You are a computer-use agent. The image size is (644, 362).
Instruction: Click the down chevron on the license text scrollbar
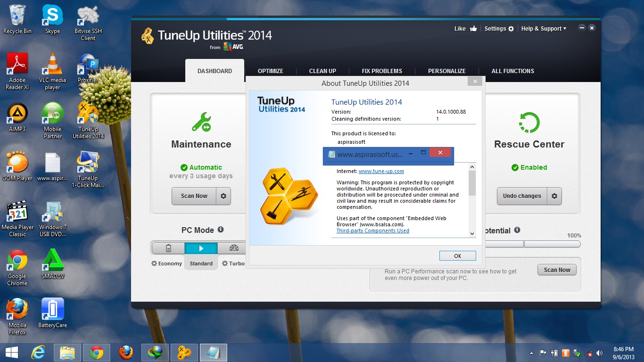[472, 234]
